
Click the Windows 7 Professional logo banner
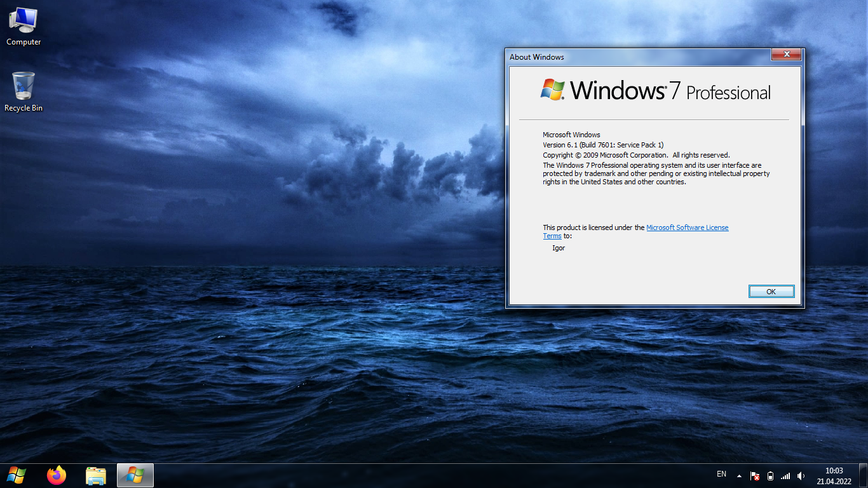coord(654,91)
